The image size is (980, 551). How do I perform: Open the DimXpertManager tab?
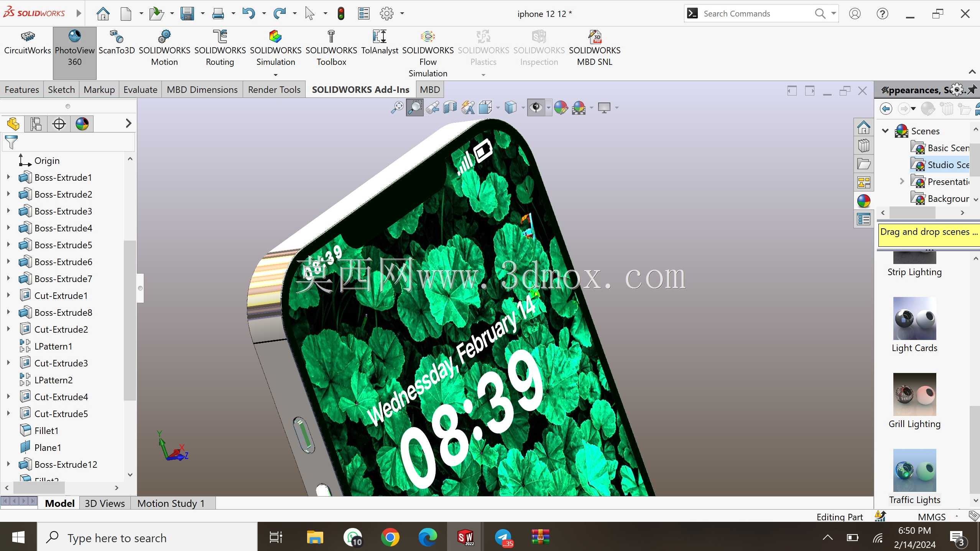pos(59,124)
